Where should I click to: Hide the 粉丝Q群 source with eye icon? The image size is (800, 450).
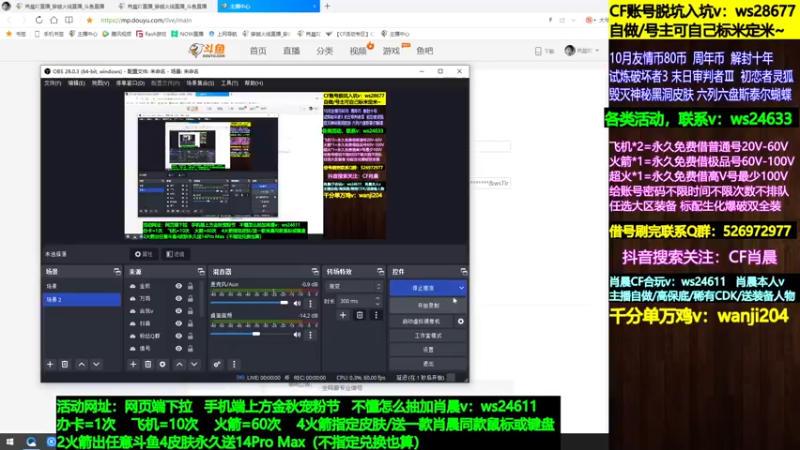[x=179, y=336]
